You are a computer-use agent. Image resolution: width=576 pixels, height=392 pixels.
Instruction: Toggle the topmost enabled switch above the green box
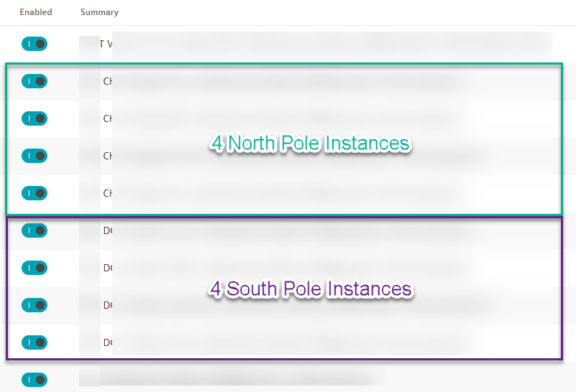34,44
